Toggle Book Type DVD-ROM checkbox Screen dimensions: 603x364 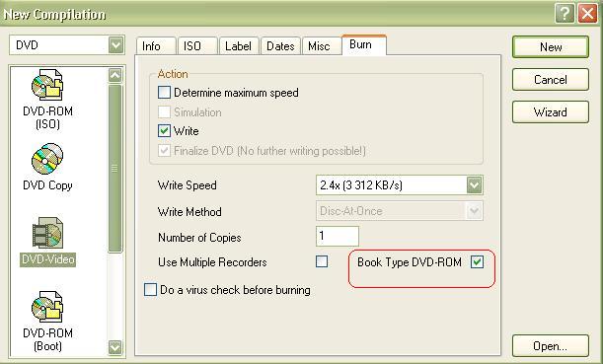tap(477, 262)
